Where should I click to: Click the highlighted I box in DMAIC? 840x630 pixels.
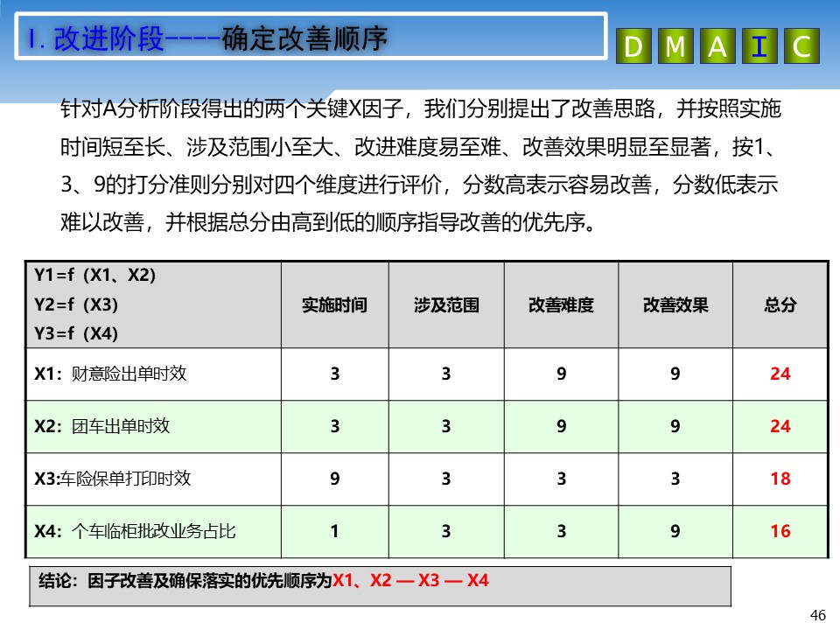(x=759, y=46)
